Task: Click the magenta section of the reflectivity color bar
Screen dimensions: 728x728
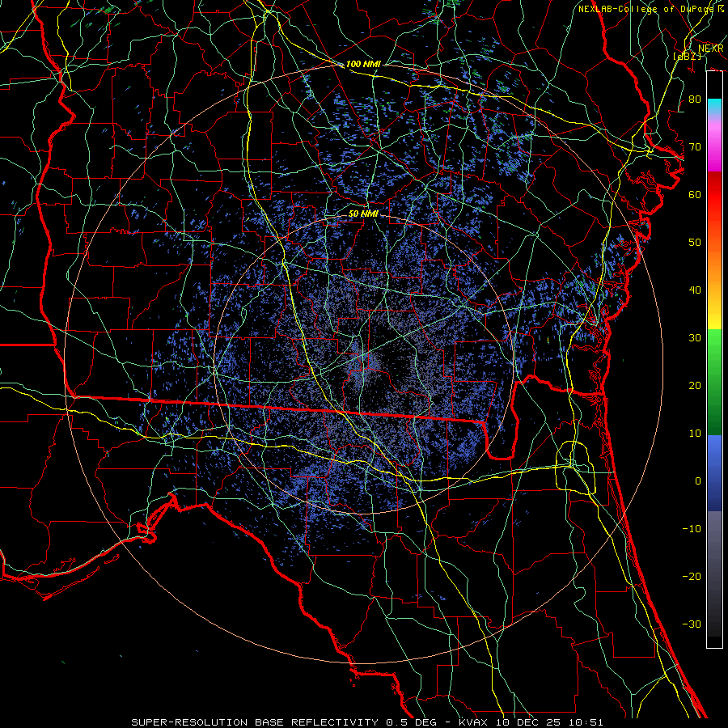Action: [714, 146]
